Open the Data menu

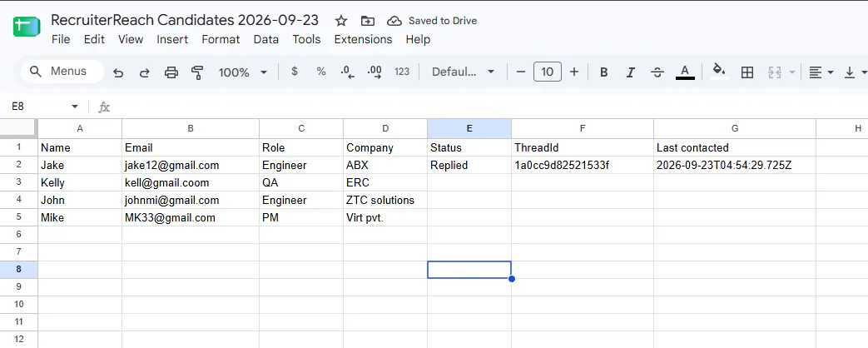[265, 39]
